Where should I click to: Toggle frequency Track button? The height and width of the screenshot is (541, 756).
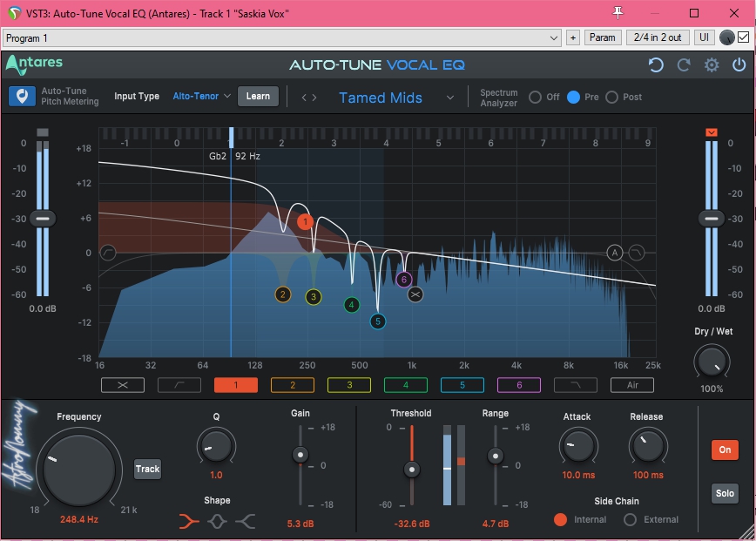[x=147, y=469]
